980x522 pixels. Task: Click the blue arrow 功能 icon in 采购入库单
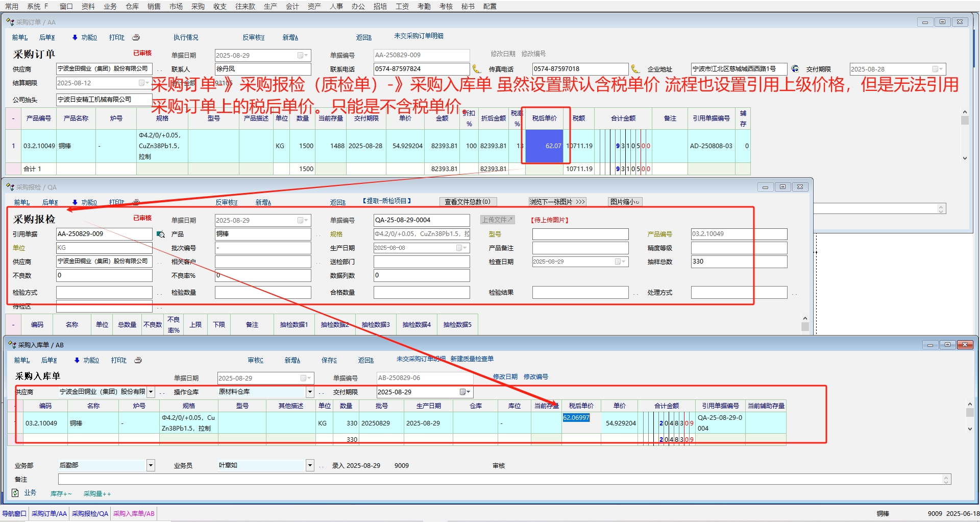coord(77,360)
